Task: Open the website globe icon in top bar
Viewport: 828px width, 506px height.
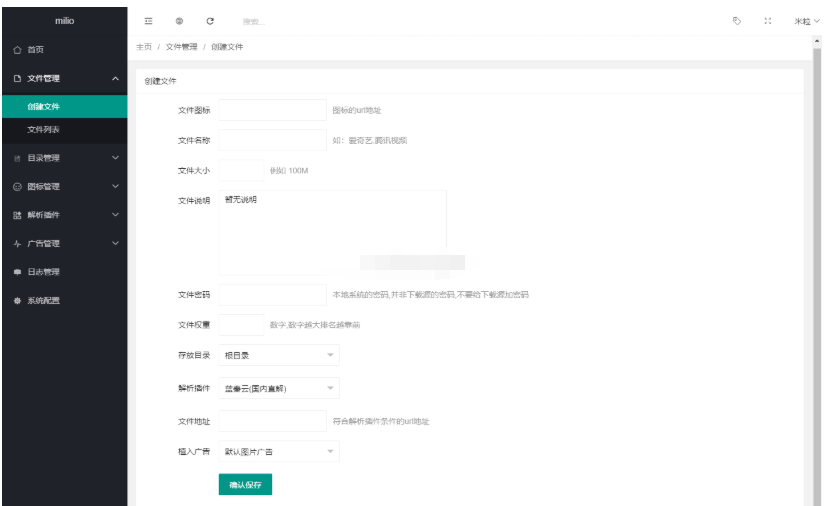Action: coord(180,21)
